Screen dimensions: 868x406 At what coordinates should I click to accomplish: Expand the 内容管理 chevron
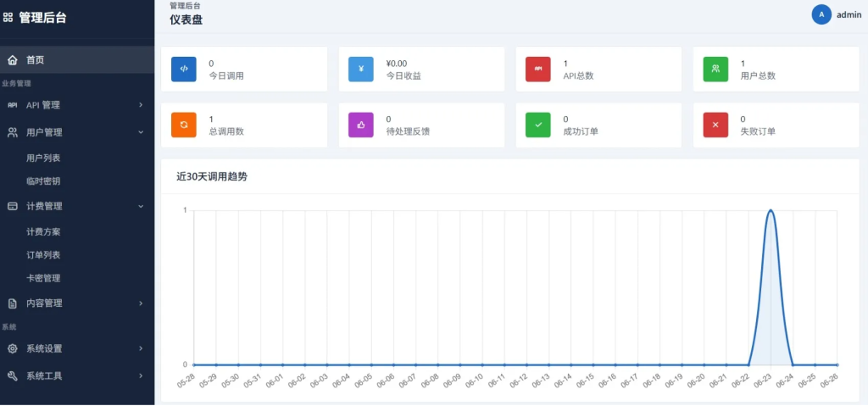(x=142, y=303)
